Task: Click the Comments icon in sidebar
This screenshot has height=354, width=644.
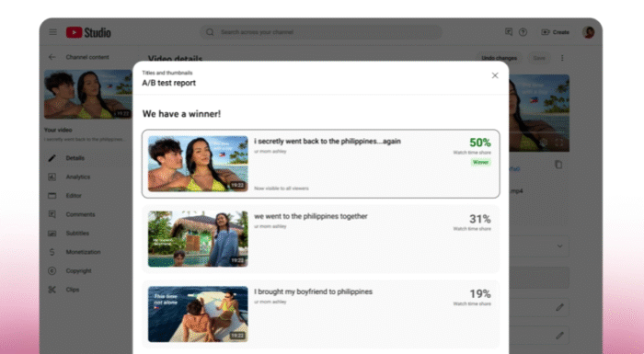Action: coord(52,214)
